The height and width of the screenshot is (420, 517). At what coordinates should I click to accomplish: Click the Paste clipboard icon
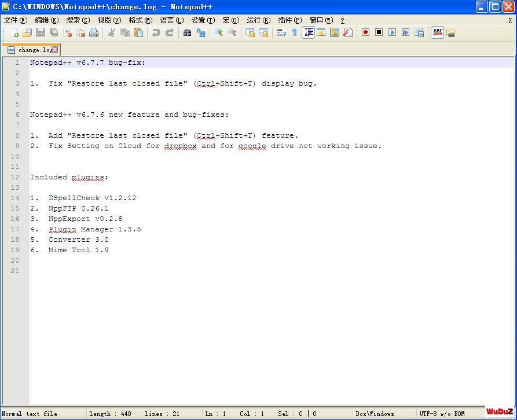(x=138, y=32)
